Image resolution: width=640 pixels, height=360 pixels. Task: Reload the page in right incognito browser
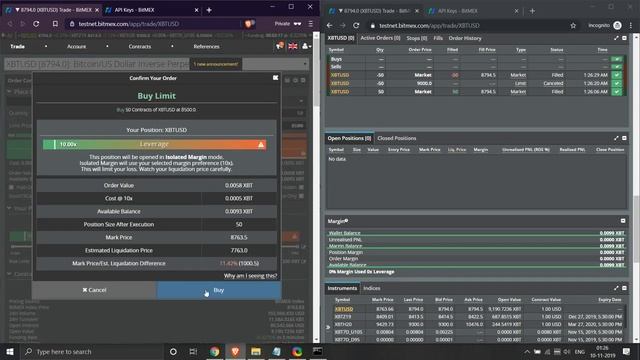[356, 25]
